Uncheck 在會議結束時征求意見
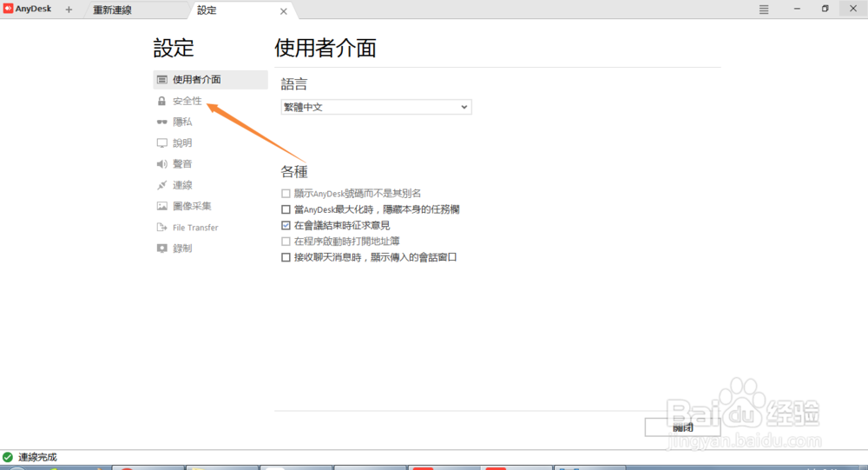The width and height of the screenshot is (868, 470). pos(286,225)
